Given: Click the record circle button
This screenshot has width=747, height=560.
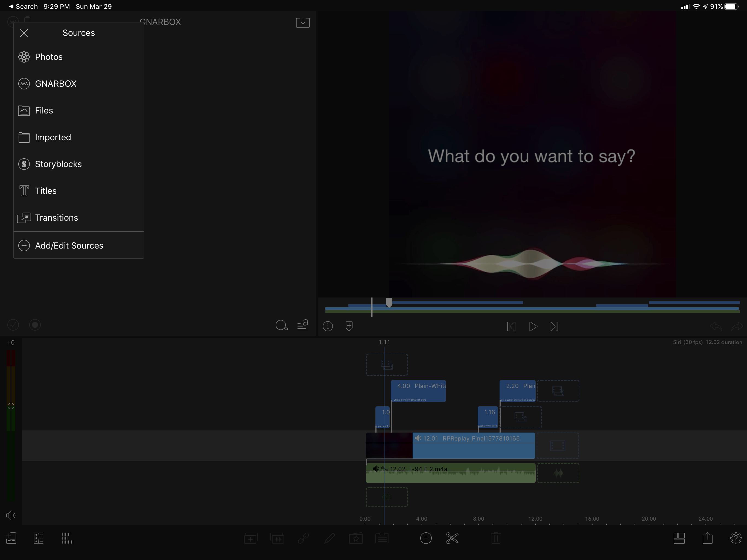Looking at the screenshot, I should [x=35, y=325].
